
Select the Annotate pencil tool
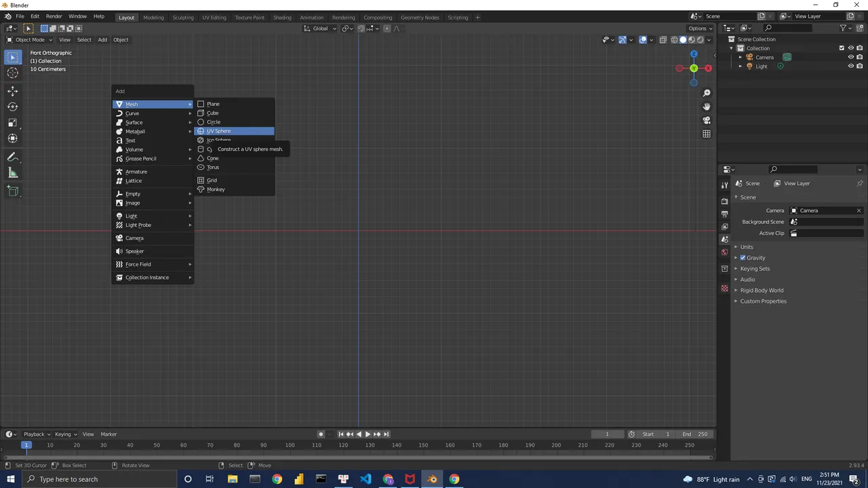click(13, 157)
